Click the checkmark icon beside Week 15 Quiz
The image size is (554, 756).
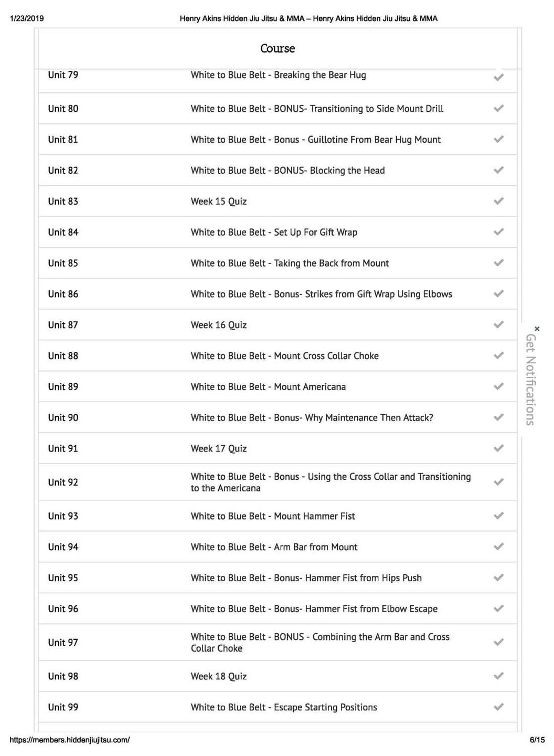tap(498, 201)
